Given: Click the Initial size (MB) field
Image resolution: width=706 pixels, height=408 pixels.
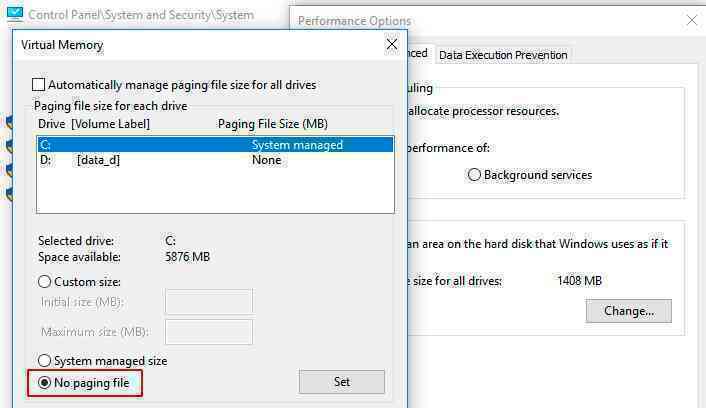Looking at the screenshot, I should pos(209,302).
